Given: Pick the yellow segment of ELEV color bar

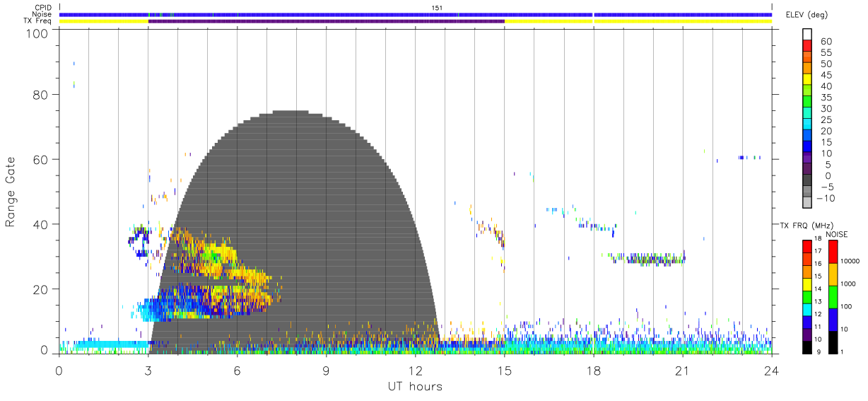Looking at the screenshot, I should point(808,79).
